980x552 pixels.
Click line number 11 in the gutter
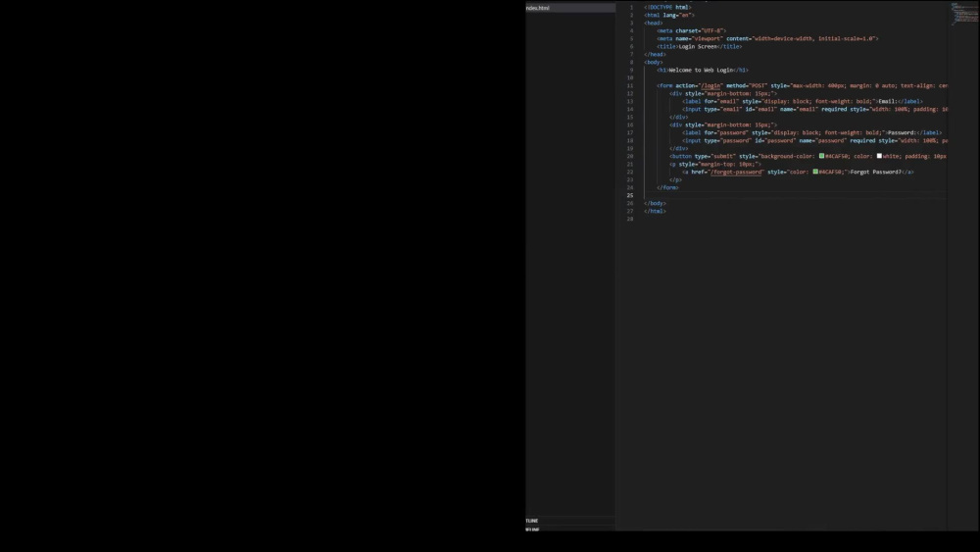point(630,85)
